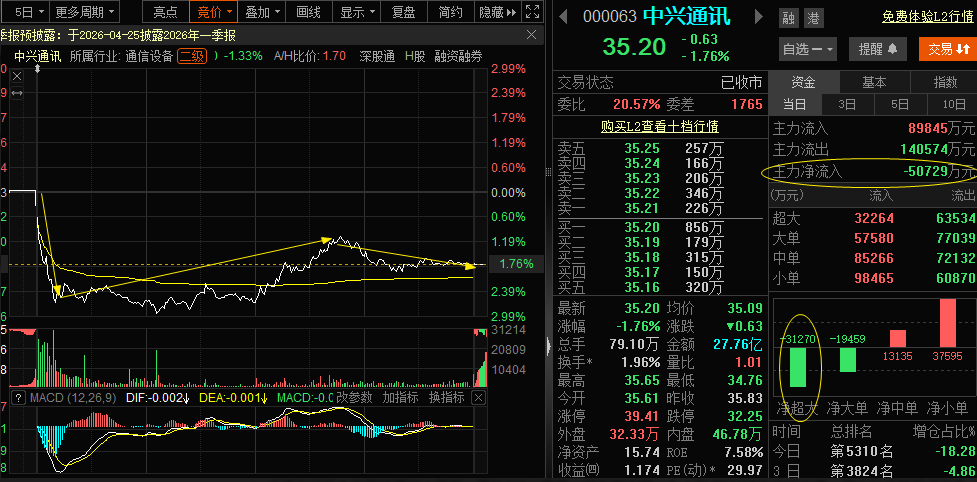Open the 自选 watchlist dropdown
977x482 pixels.
tap(808, 49)
